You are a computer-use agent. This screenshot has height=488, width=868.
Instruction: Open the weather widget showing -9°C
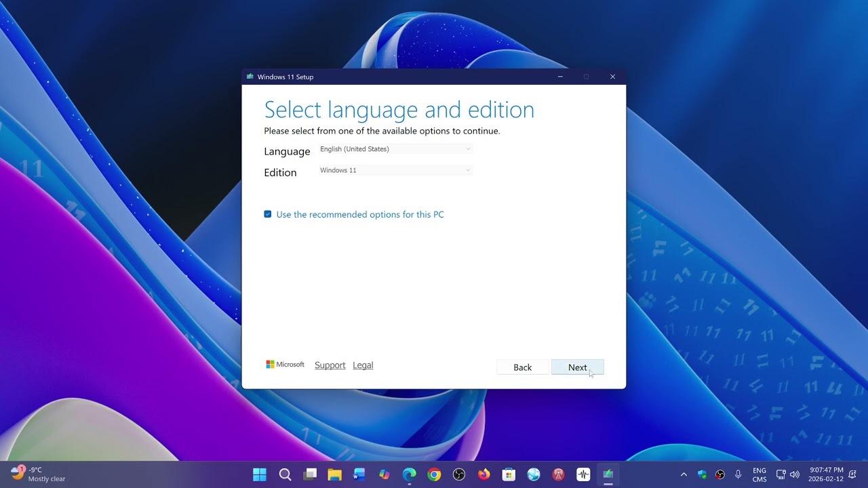[38, 474]
